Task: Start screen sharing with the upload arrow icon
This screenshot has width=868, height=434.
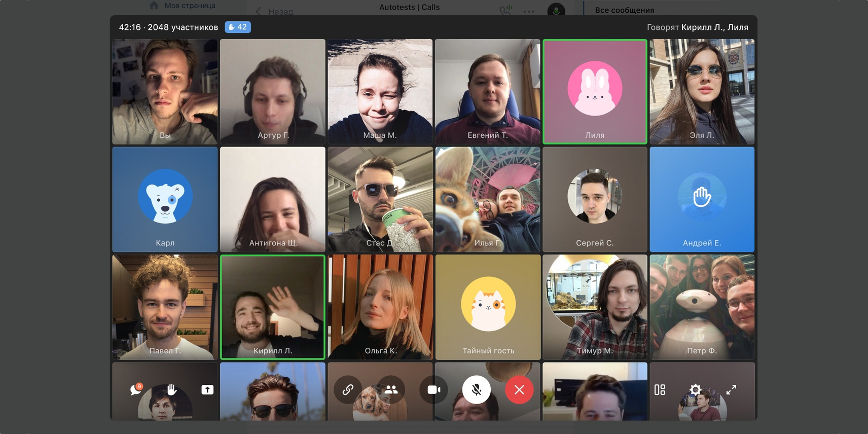Action: [207, 389]
